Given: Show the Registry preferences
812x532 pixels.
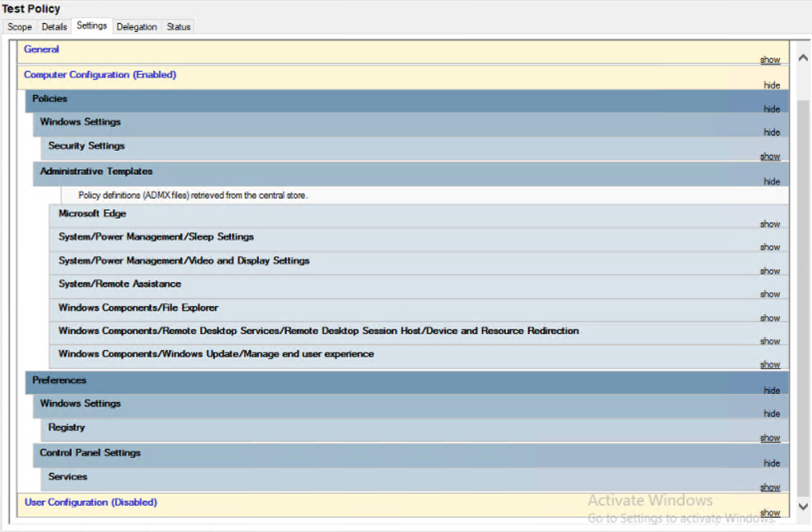Looking at the screenshot, I should tap(769, 437).
